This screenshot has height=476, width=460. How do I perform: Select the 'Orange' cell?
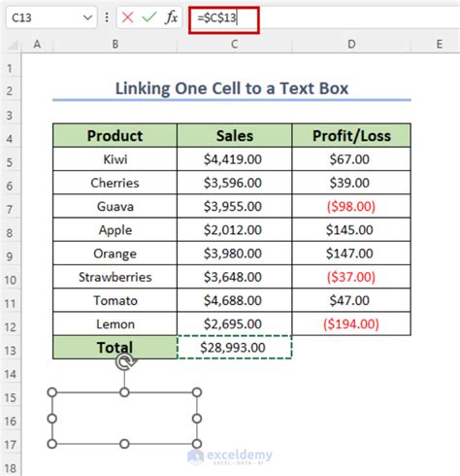[115, 254]
